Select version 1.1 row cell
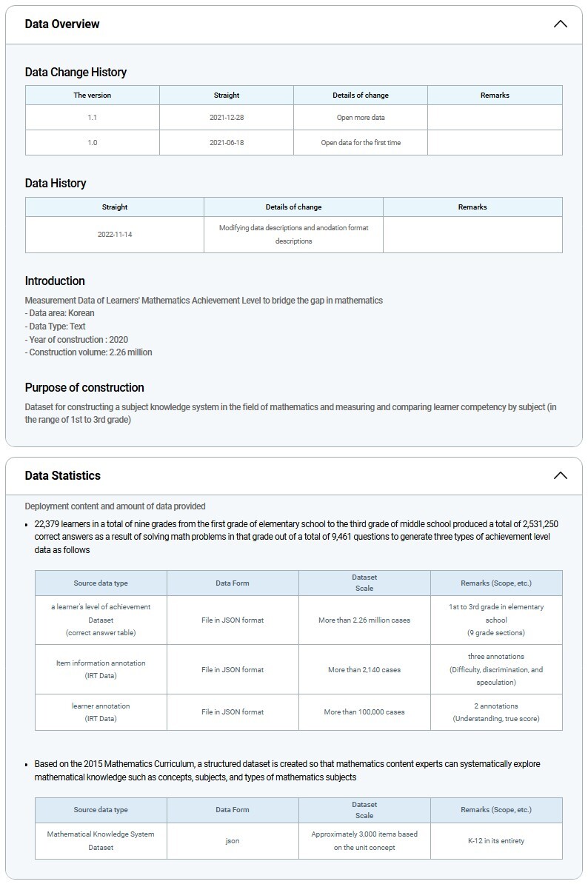Image resolution: width=588 pixels, height=884 pixels. coord(93,117)
